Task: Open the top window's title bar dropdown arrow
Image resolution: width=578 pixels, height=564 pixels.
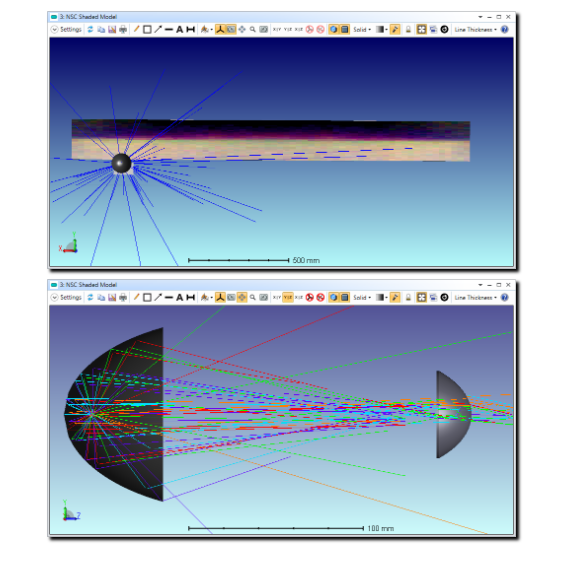Action: [480, 17]
